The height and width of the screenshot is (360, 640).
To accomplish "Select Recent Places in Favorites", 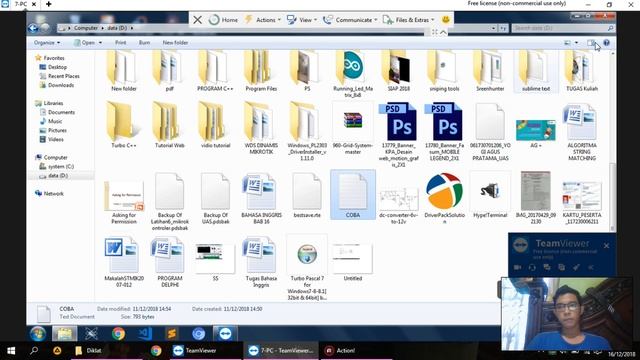I will [x=59, y=76].
